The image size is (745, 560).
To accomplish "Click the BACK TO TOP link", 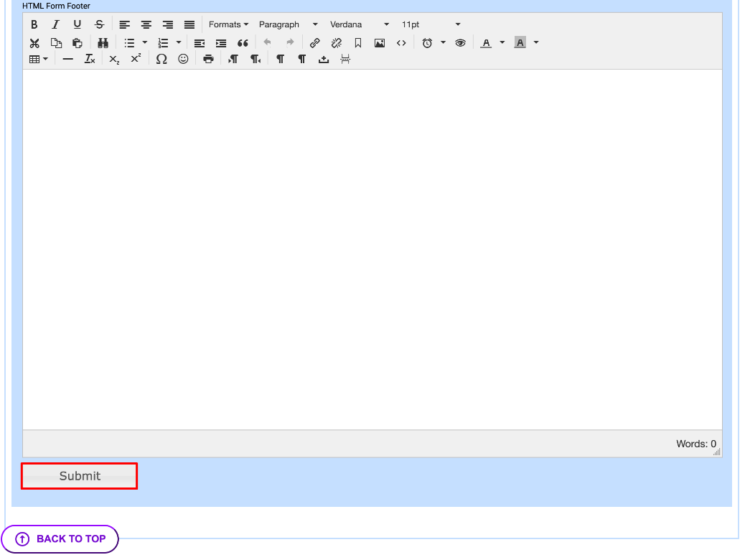I will (x=60, y=539).
